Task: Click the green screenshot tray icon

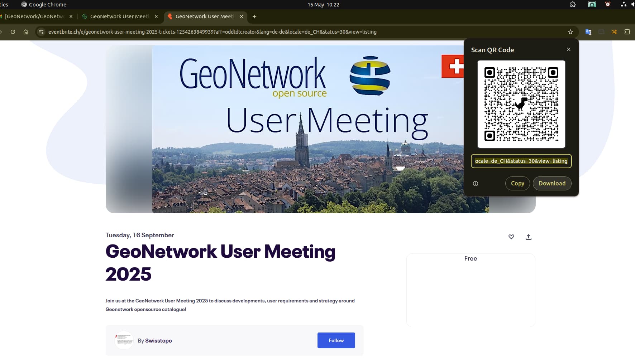Action: coord(592,4)
